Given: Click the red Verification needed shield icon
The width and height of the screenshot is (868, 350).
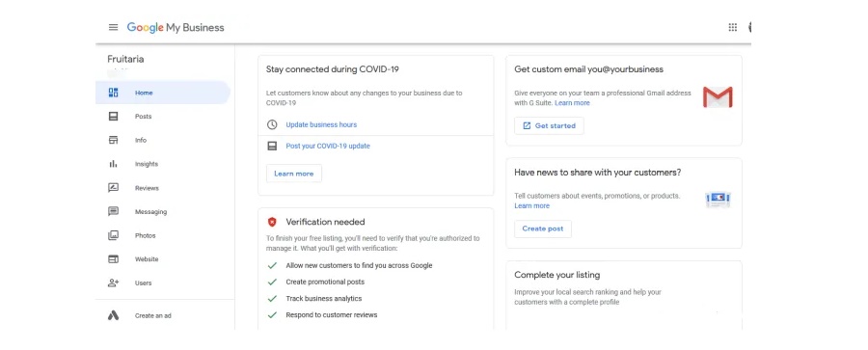Looking at the screenshot, I should tap(272, 222).
